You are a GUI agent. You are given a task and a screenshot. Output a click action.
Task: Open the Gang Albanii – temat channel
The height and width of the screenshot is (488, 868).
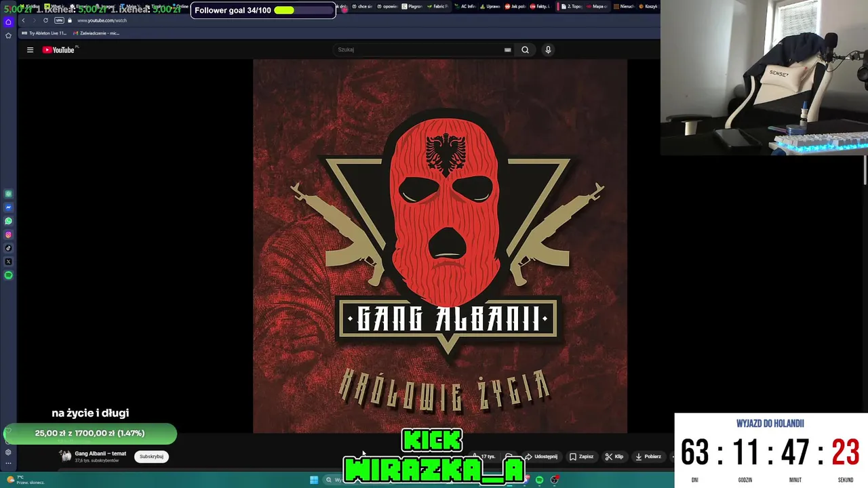coord(100,453)
